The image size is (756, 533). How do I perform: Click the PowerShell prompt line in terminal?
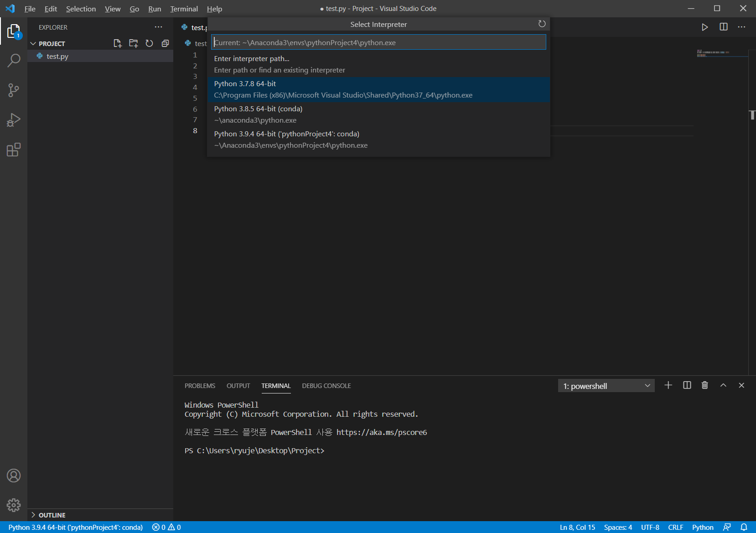254,450
